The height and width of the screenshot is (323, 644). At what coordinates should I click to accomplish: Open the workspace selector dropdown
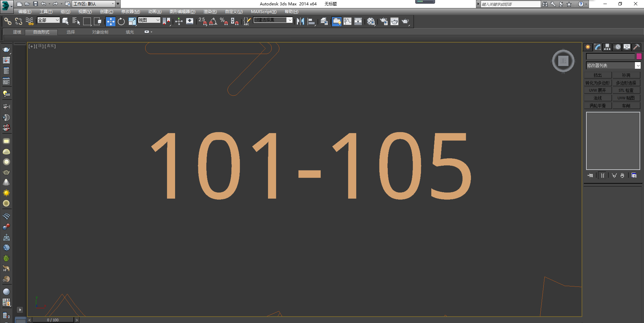94,4
